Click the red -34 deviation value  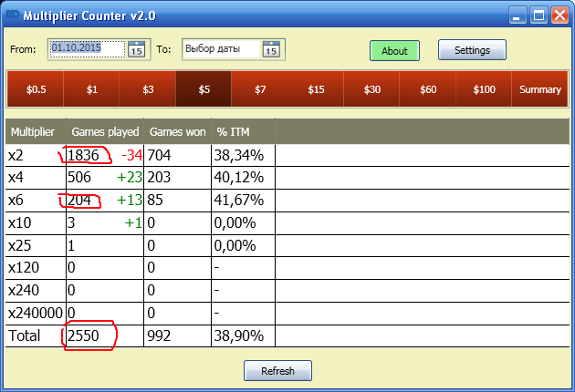(x=132, y=155)
